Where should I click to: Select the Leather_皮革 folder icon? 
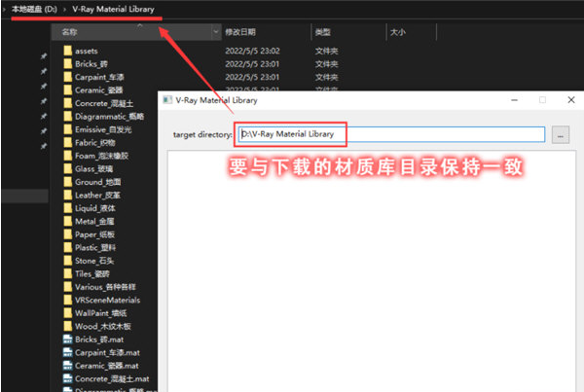tap(68, 195)
